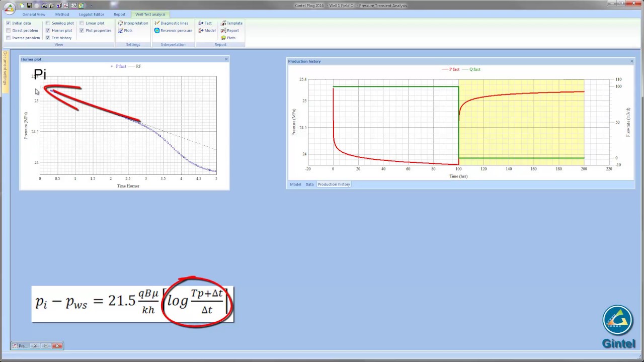The width and height of the screenshot is (644, 362).
Task: Click the Horner plot panel title bar
Action: pyautogui.click(x=124, y=59)
